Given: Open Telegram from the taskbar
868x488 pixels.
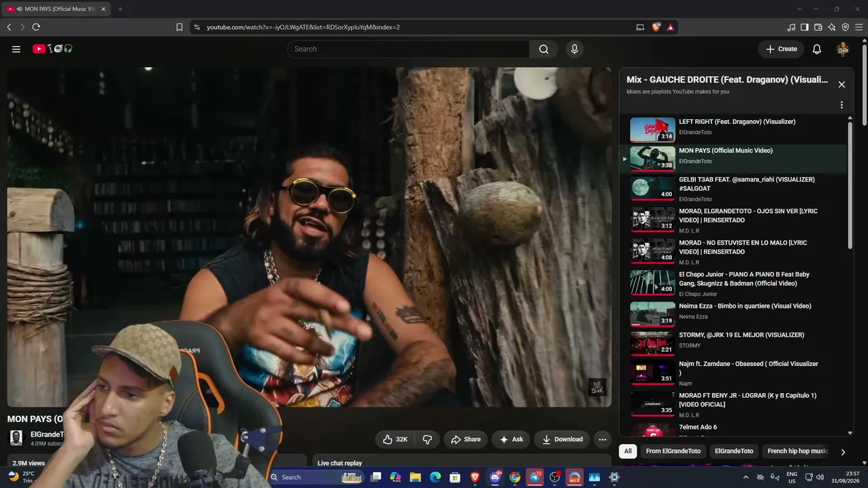Looking at the screenshot, I should pyautogui.click(x=535, y=477).
